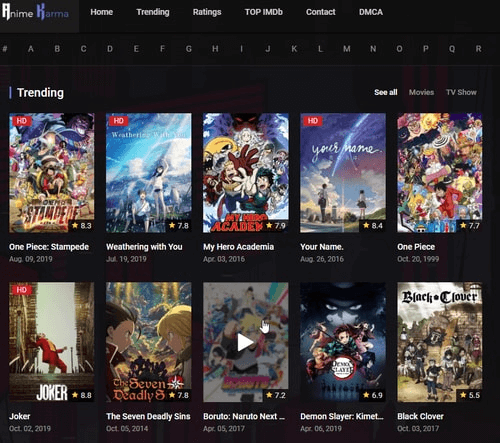
Task: Browse titles starting with #
Action: pos(5,49)
